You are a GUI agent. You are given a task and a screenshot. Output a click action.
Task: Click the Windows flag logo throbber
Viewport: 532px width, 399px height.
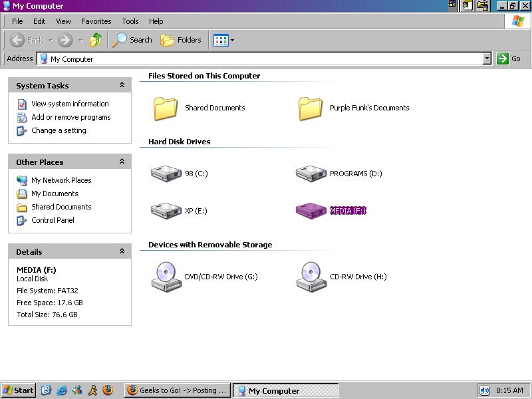coord(518,21)
